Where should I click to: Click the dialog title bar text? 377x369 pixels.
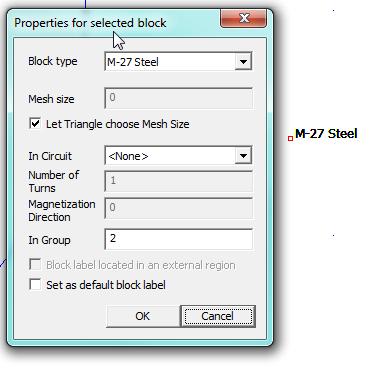pos(90,23)
